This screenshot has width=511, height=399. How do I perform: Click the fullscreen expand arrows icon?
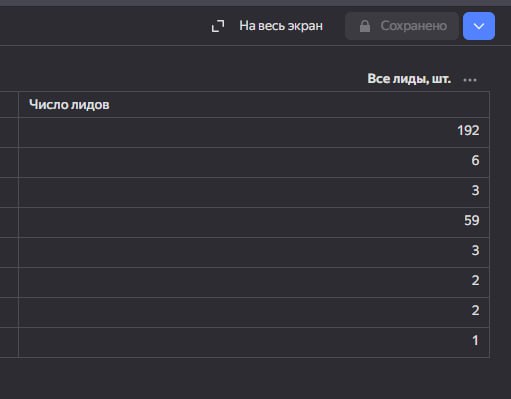218,26
